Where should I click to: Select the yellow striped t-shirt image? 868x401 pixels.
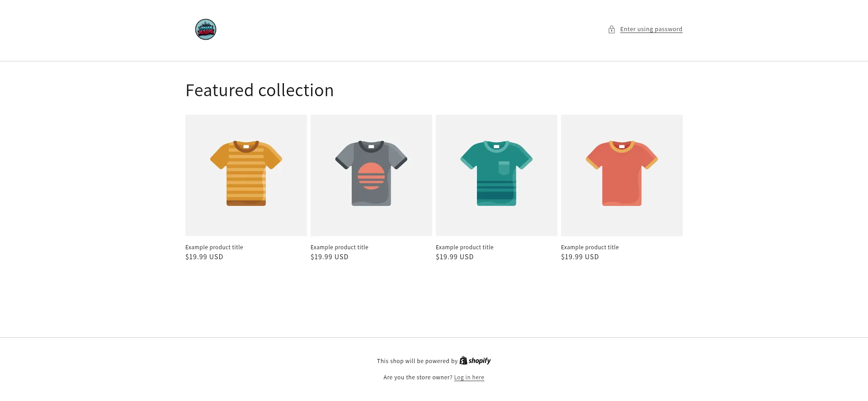click(246, 175)
